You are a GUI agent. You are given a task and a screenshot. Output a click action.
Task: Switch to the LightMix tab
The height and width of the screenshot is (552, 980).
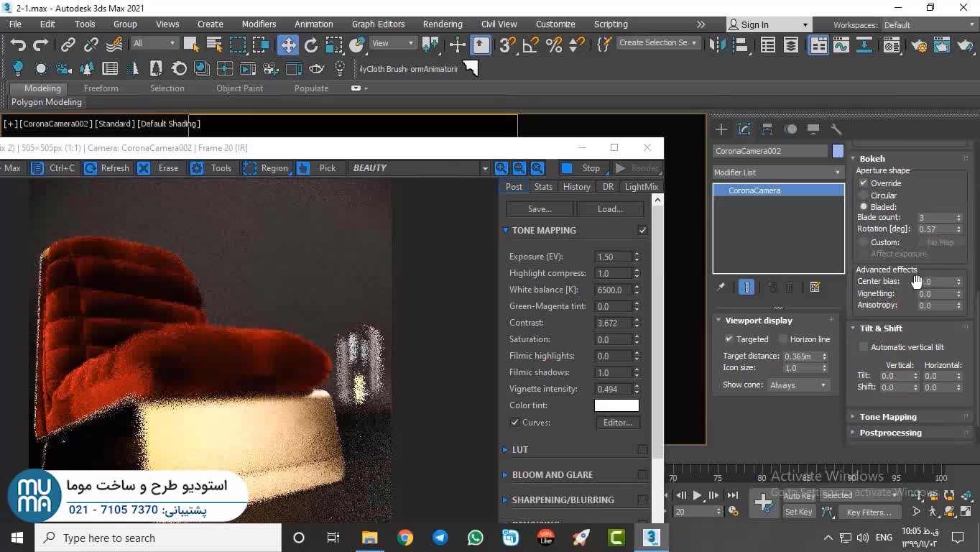[641, 187]
